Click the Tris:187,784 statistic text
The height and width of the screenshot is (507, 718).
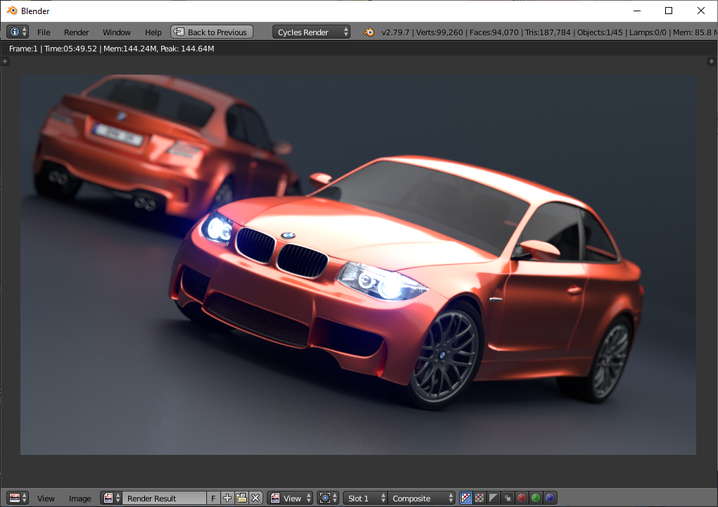point(548,33)
